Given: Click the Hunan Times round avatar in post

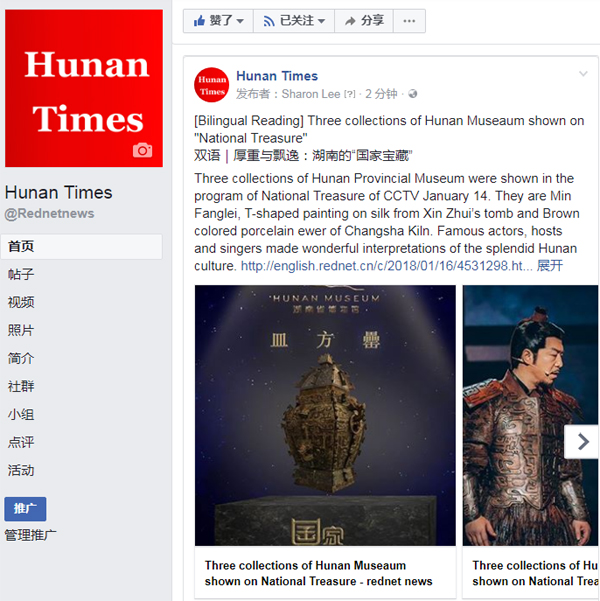Looking at the screenshot, I should [211, 85].
